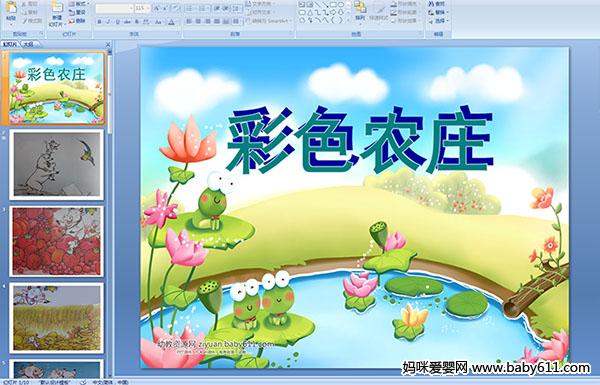Switch to the Outline pane tab

(28, 44)
